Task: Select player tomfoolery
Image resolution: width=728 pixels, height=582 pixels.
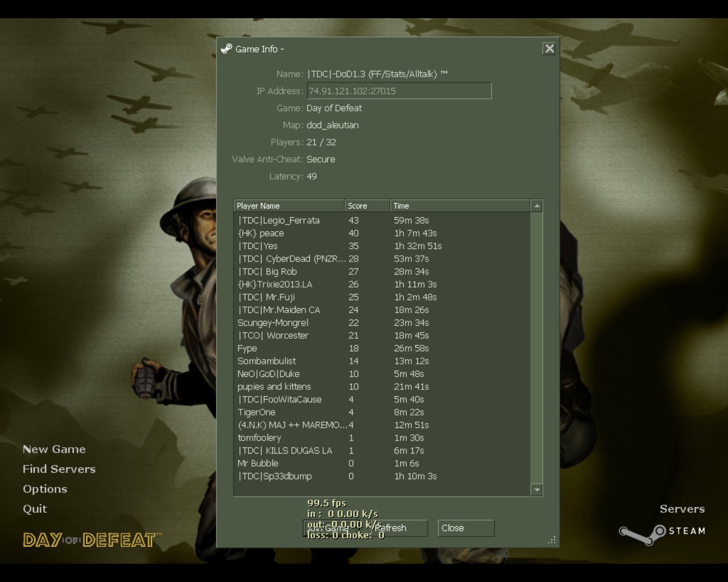Action: pos(382,438)
